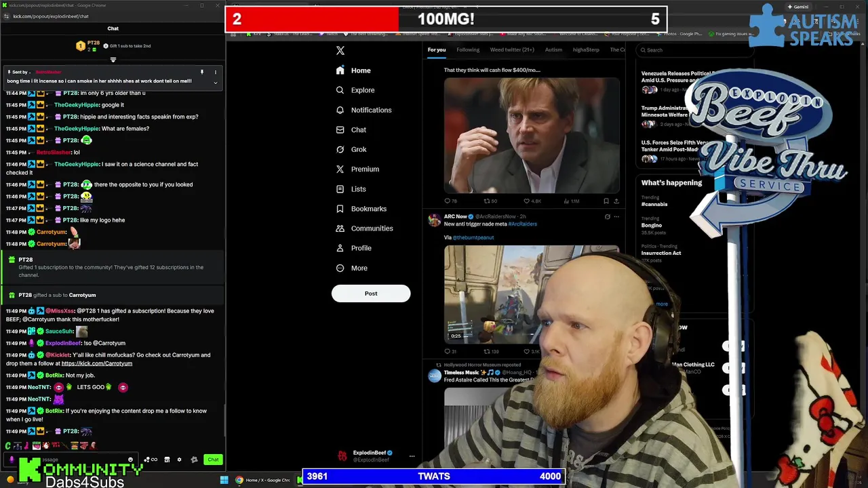Open site info icon in Kick address bar
This screenshot has height=488, width=868.
click(6, 16)
